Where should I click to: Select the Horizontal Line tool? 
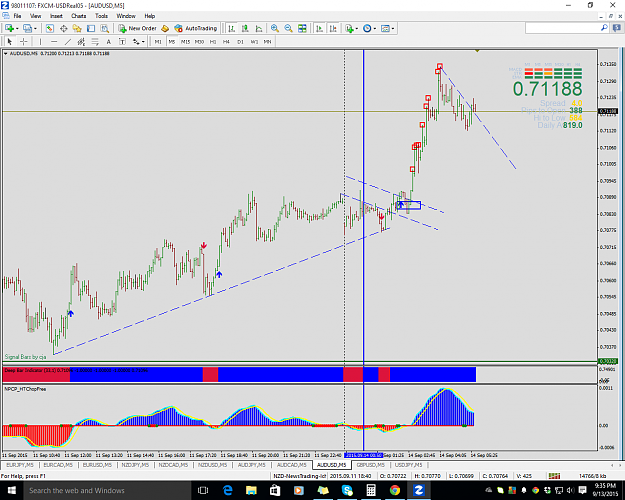point(54,41)
